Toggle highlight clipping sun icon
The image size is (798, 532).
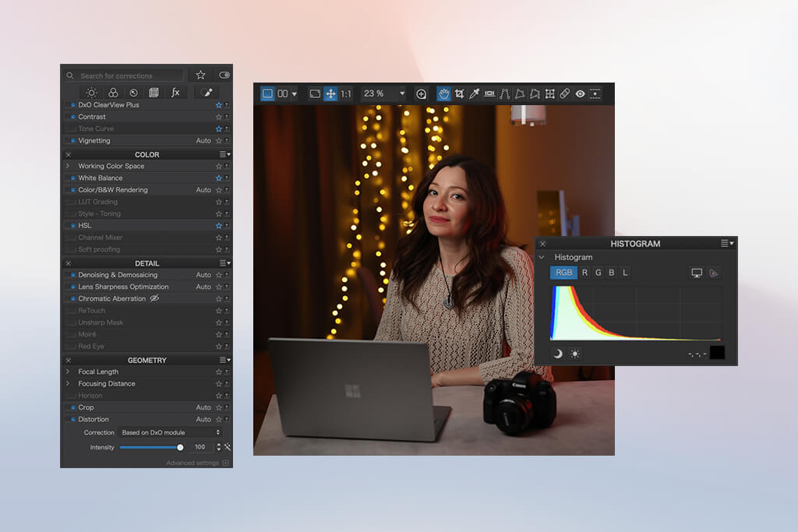pyautogui.click(x=575, y=354)
